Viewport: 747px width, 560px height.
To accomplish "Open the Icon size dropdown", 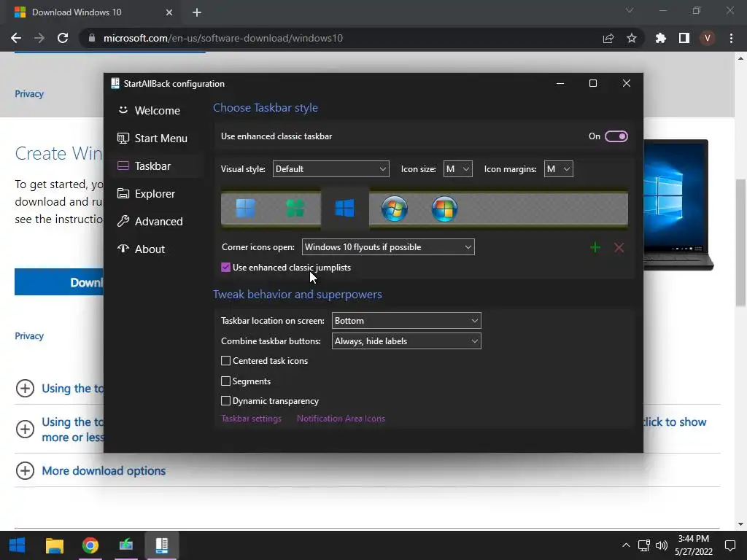I will point(458,169).
